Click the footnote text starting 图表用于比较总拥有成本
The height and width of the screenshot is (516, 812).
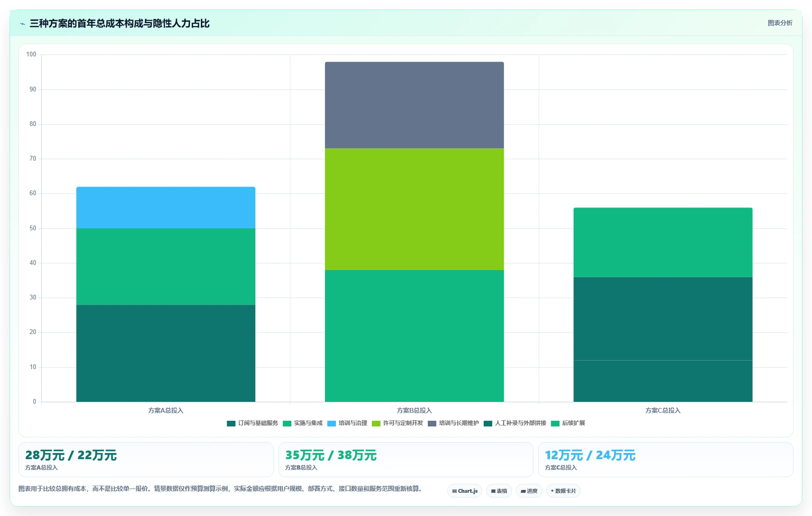(220, 489)
